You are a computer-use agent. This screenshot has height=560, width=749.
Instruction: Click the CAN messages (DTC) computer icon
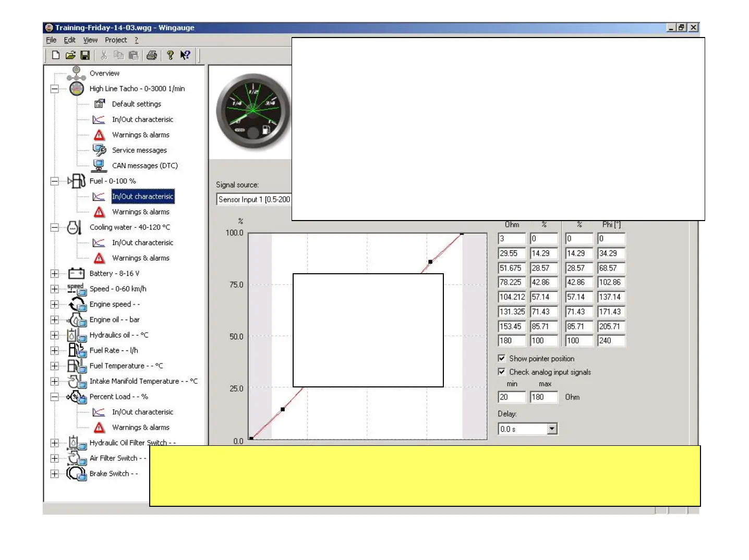coord(99,165)
